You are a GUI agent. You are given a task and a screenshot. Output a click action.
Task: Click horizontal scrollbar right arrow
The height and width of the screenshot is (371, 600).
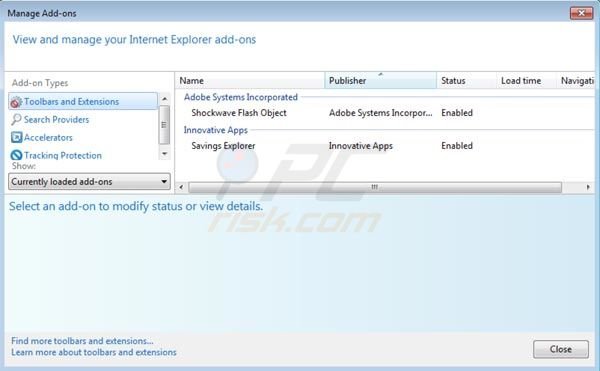(x=588, y=187)
